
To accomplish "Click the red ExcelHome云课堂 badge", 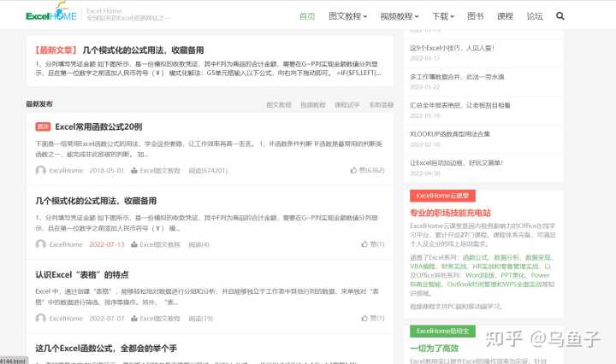I will coord(443,196).
